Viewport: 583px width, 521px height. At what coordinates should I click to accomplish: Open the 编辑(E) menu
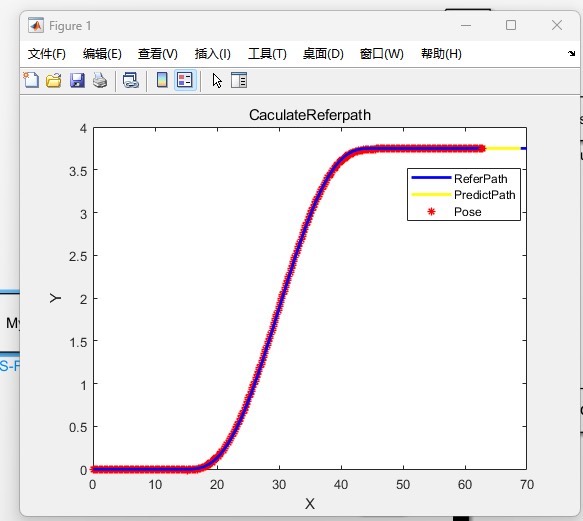pyautogui.click(x=102, y=54)
